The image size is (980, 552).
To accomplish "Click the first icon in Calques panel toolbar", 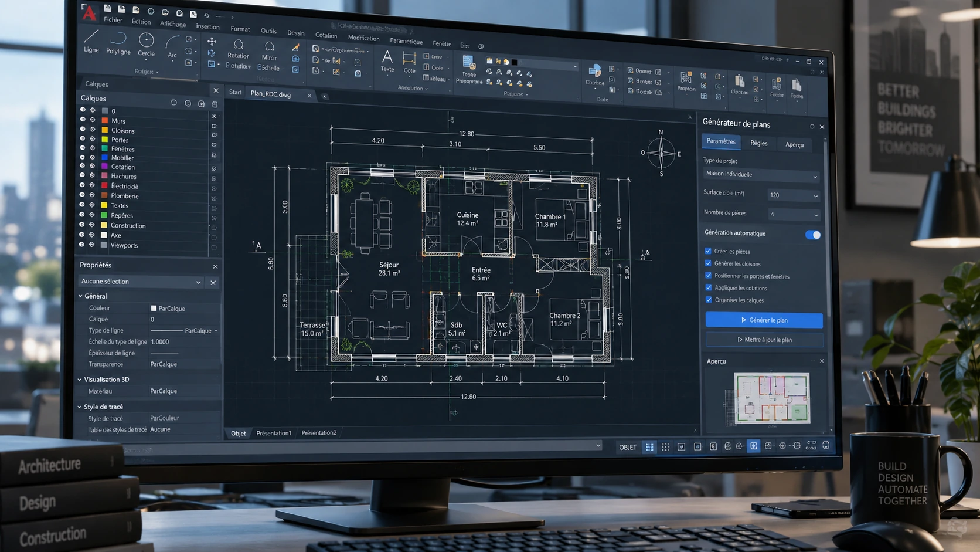I will (x=173, y=103).
